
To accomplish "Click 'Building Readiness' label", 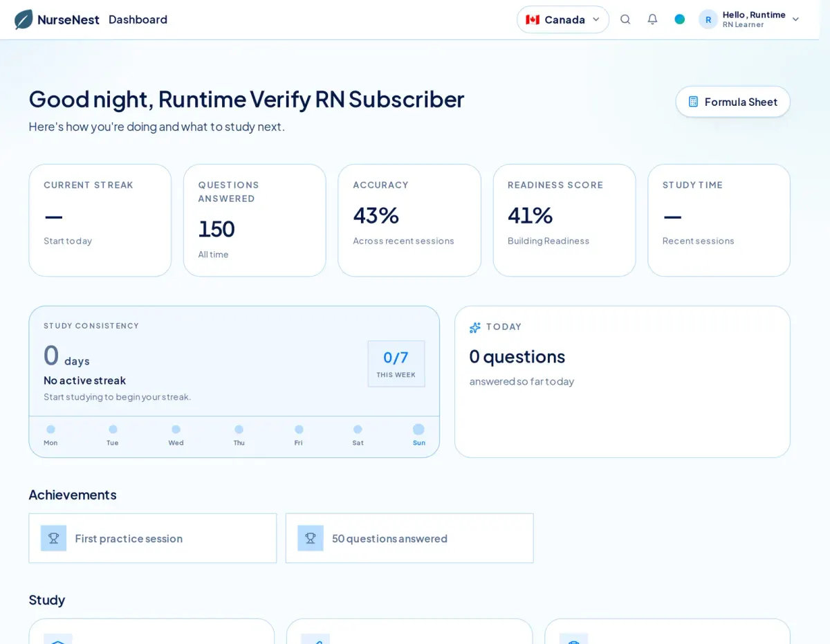I will (548, 241).
